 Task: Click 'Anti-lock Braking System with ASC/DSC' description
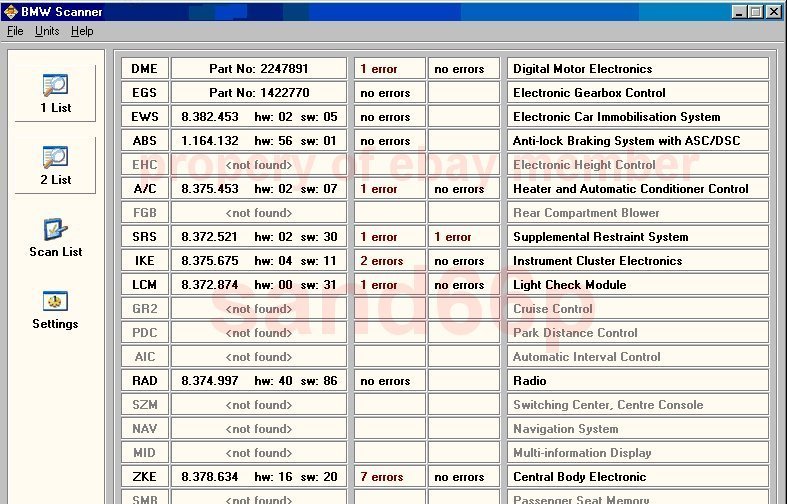point(638,141)
